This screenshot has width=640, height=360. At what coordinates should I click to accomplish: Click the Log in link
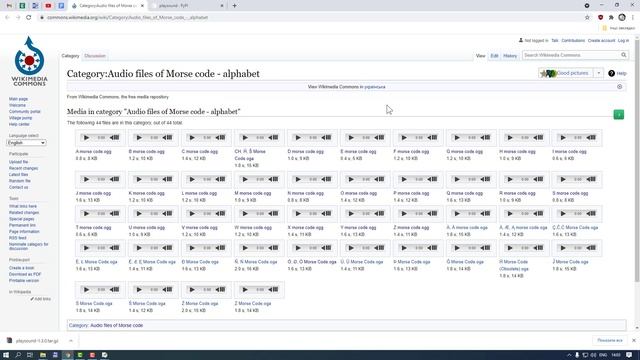(623, 41)
